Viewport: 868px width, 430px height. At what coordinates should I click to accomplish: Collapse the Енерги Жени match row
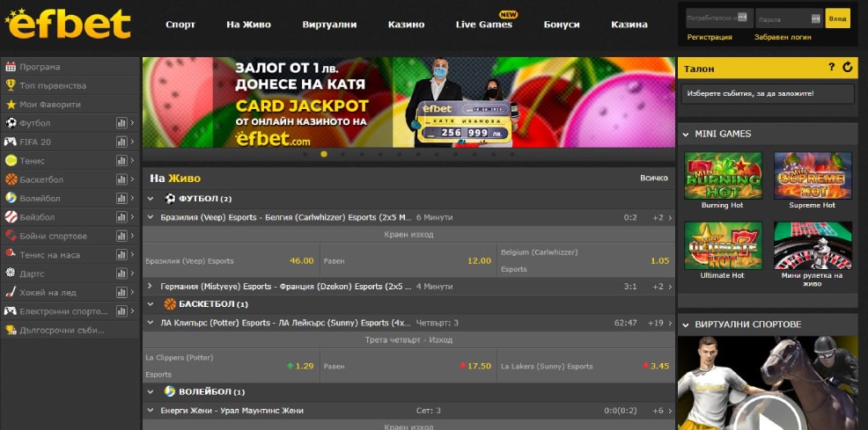[150, 411]
